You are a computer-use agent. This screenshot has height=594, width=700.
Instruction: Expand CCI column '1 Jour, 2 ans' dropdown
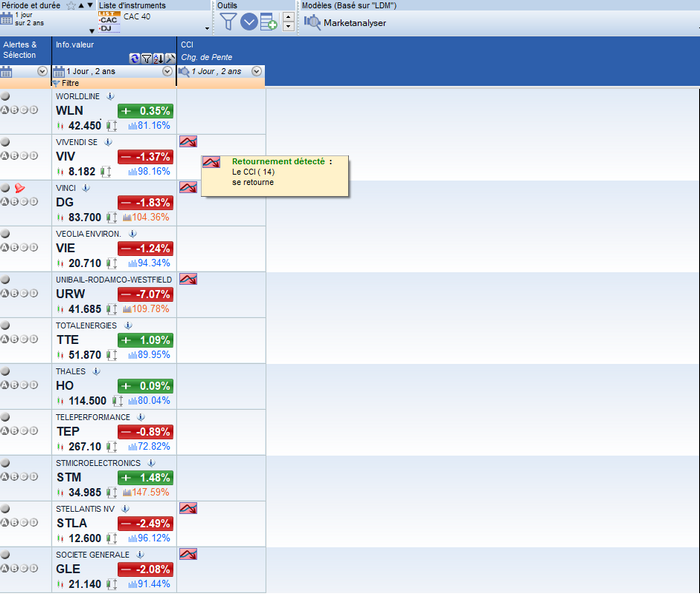257,71
